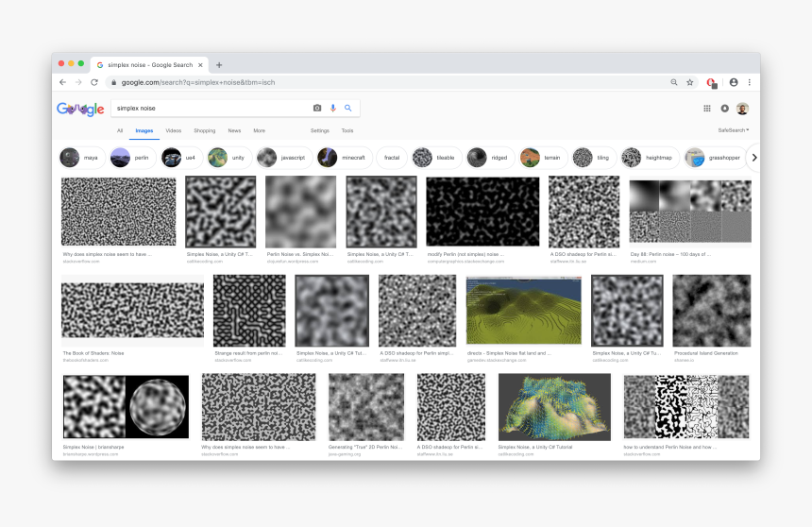Viewport: 812px width, 527px height.
Task: Bookmark this page with the star icon
Action: 689,82
